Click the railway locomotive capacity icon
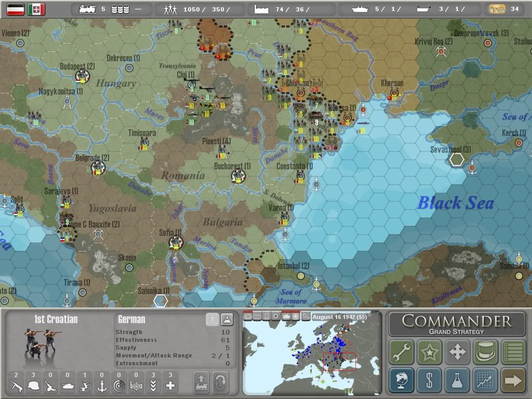The image size is (532, 399). (87, 9)
